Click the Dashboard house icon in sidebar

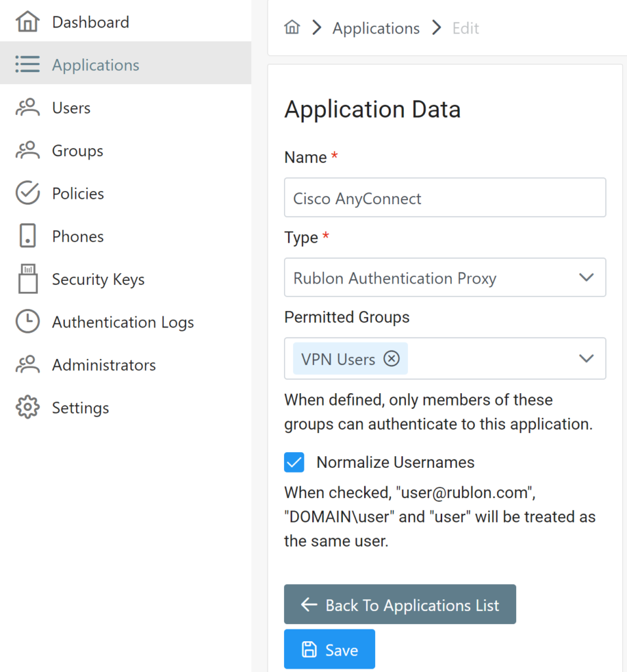(x=28, y=22)
